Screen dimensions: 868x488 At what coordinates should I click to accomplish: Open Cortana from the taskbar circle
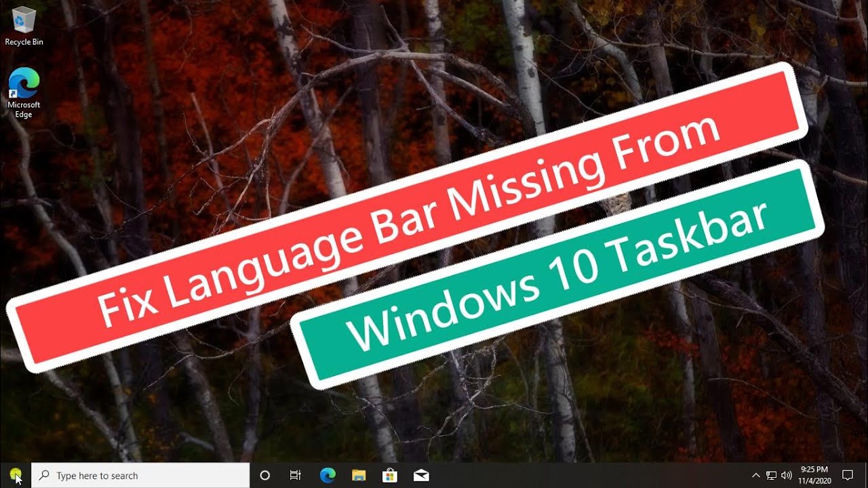pyautogui.click(x=265, y=476)
